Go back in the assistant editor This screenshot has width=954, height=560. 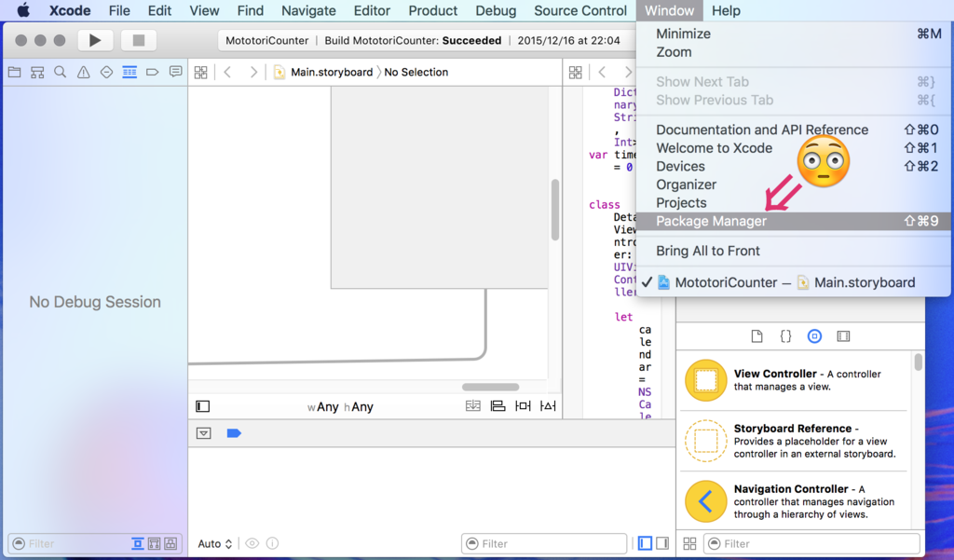603,73
